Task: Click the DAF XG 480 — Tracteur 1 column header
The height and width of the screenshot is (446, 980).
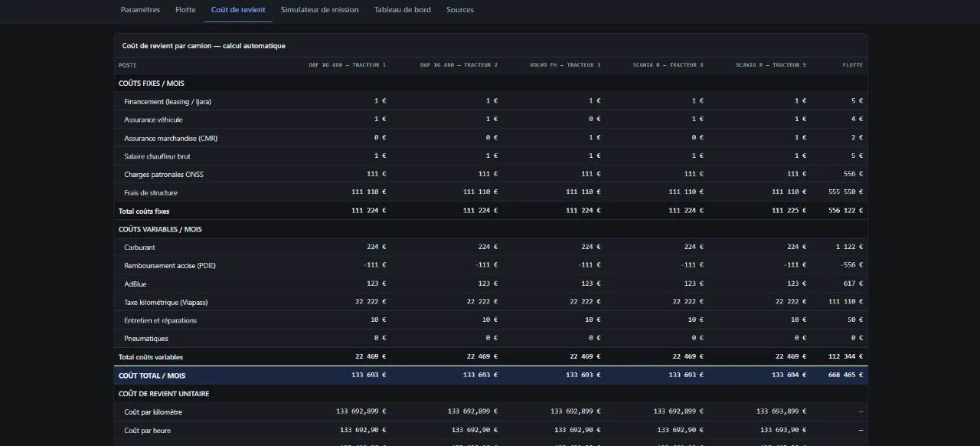Action: point(347,65)
